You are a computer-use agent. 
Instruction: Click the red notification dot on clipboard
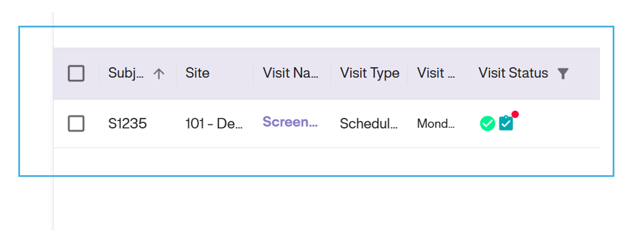click(x=515, y=115)
